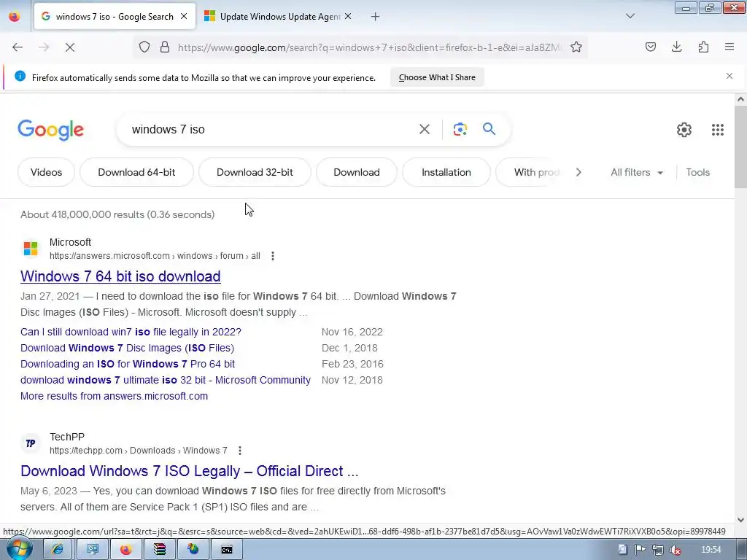Select the Installation filter chip
This screenshot has width=747, height=560.
click(446, 172)
